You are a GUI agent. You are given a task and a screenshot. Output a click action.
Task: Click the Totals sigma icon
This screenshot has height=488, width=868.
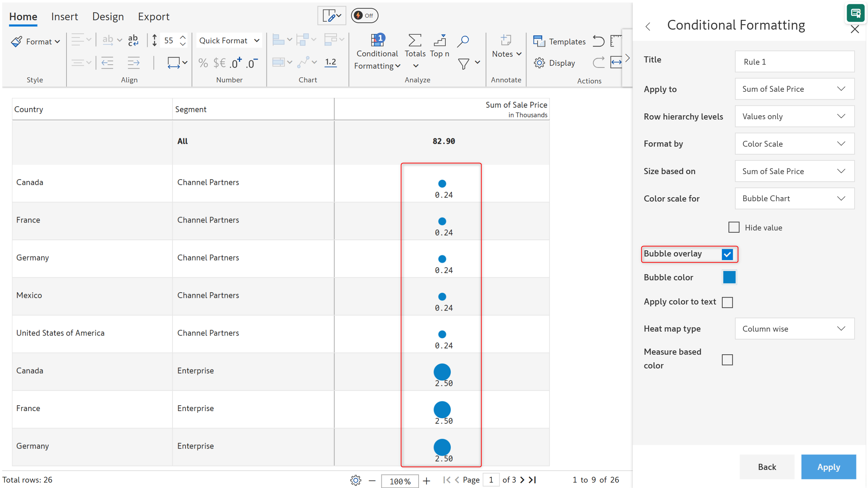[415, 41]
